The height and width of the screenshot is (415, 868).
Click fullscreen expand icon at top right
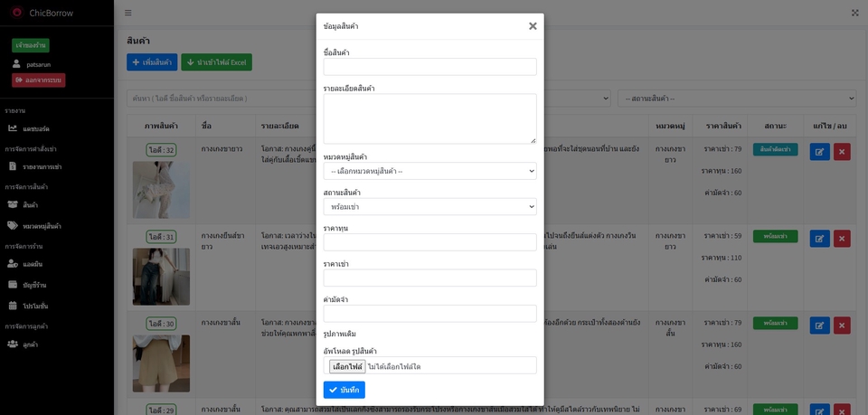coord(854,13)
